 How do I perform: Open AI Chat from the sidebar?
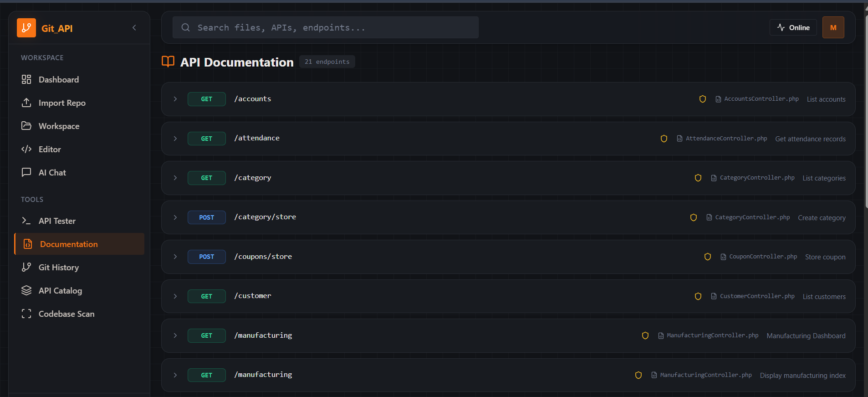[x=79, y=173]
